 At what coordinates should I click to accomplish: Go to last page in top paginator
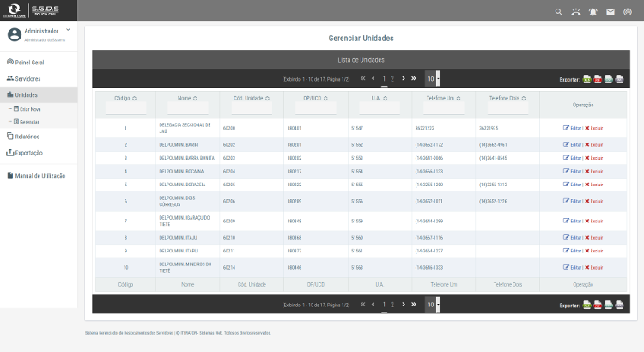414,78
